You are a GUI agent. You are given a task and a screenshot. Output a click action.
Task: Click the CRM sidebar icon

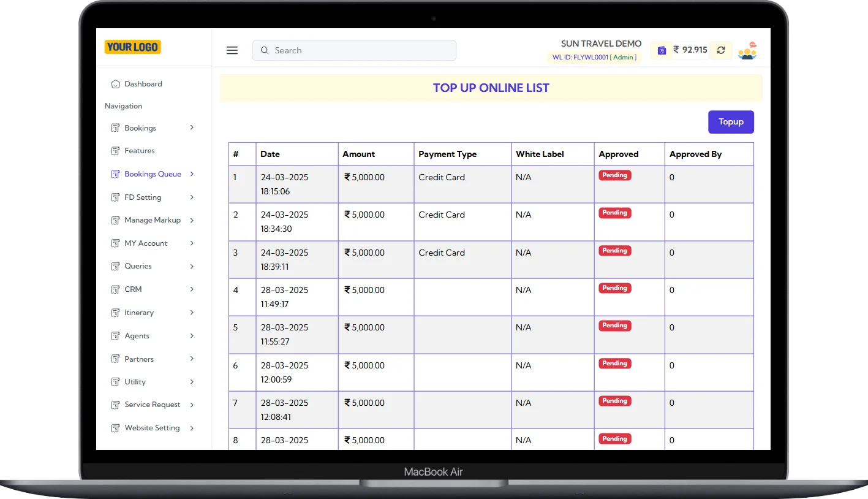[115, 289]
